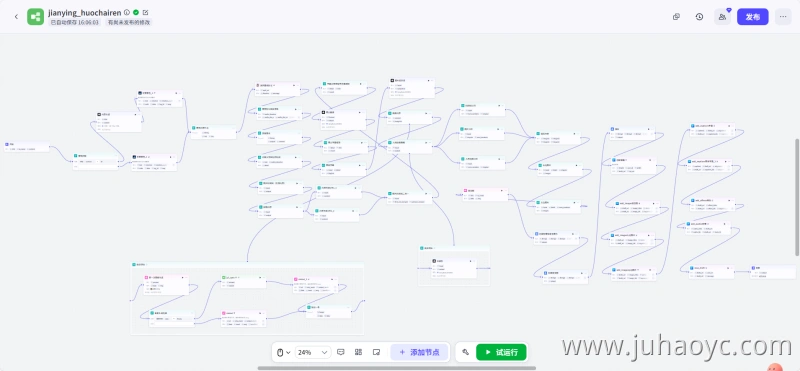Edit workflow name with the pencil icon

pyautogui.click(x=145, y=12)
